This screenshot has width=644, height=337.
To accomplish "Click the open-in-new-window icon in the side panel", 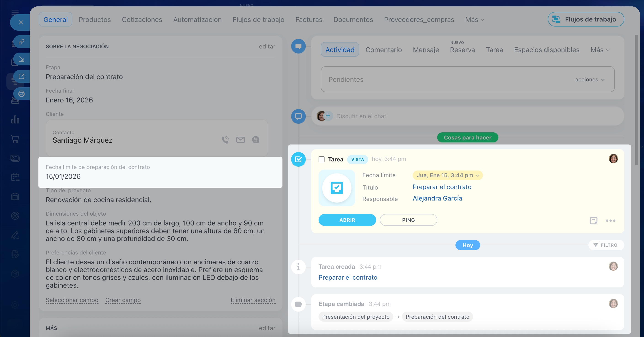I will pyautogui.click(x=21, y=76).
